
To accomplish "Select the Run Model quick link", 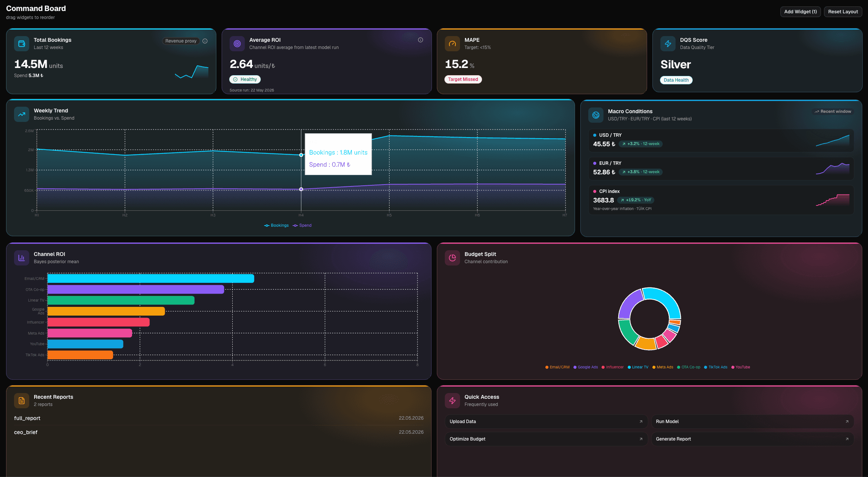I will tap(753, 422).
